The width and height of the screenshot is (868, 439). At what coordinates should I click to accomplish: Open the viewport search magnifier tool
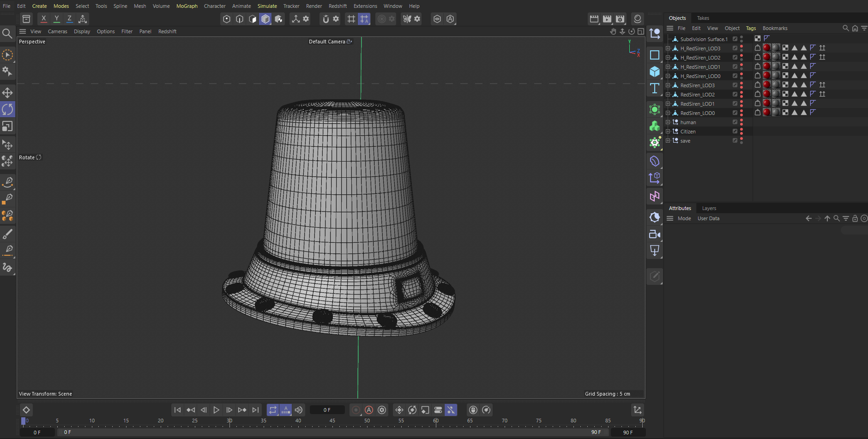pos(7,34)
